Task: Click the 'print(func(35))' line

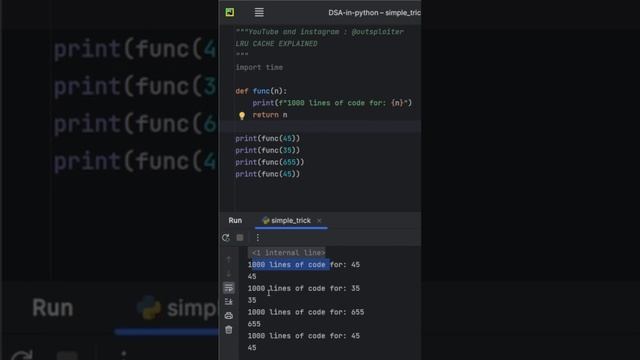Action: click(267, 150)
